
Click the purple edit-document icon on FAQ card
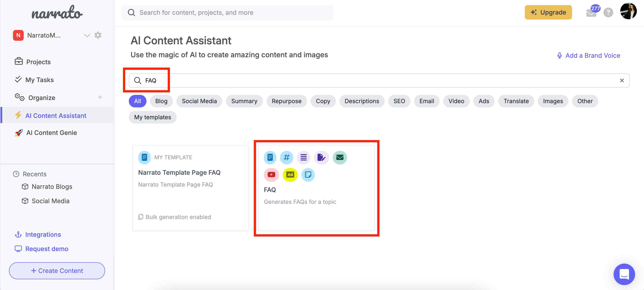(x=322, y=157)
